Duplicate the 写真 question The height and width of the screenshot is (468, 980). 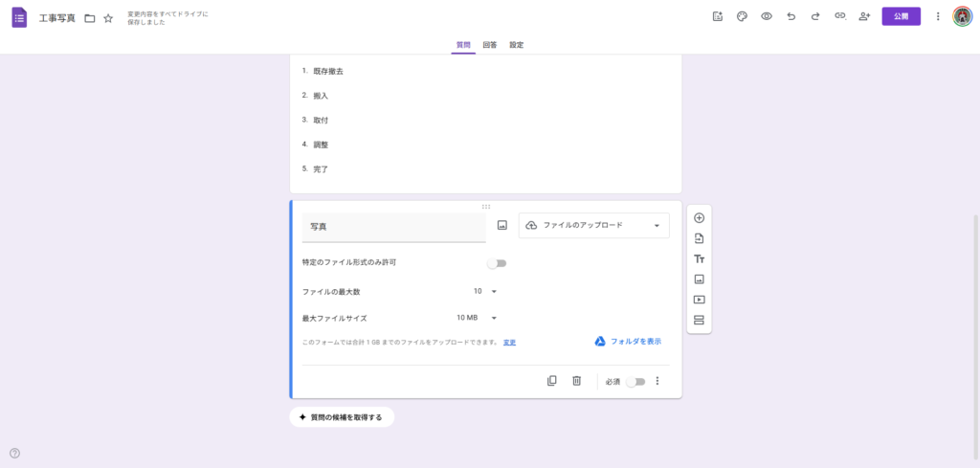tap(552, 381)
